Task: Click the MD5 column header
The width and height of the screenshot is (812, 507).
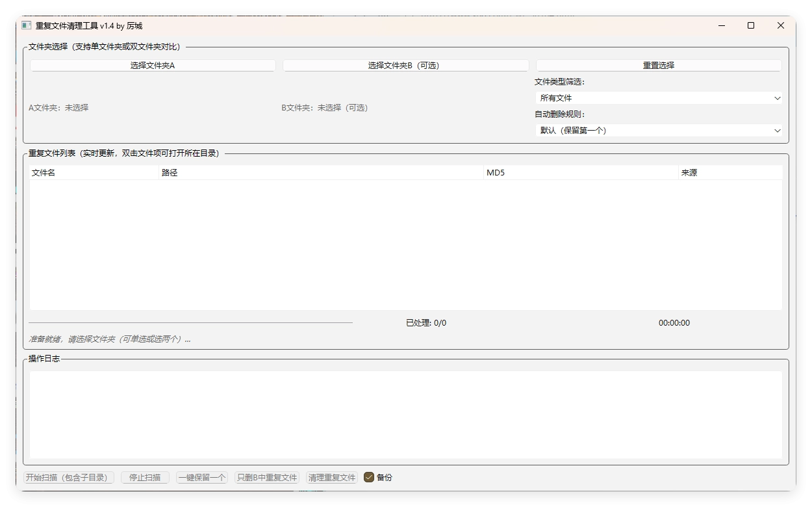Action: click(497, 172)
